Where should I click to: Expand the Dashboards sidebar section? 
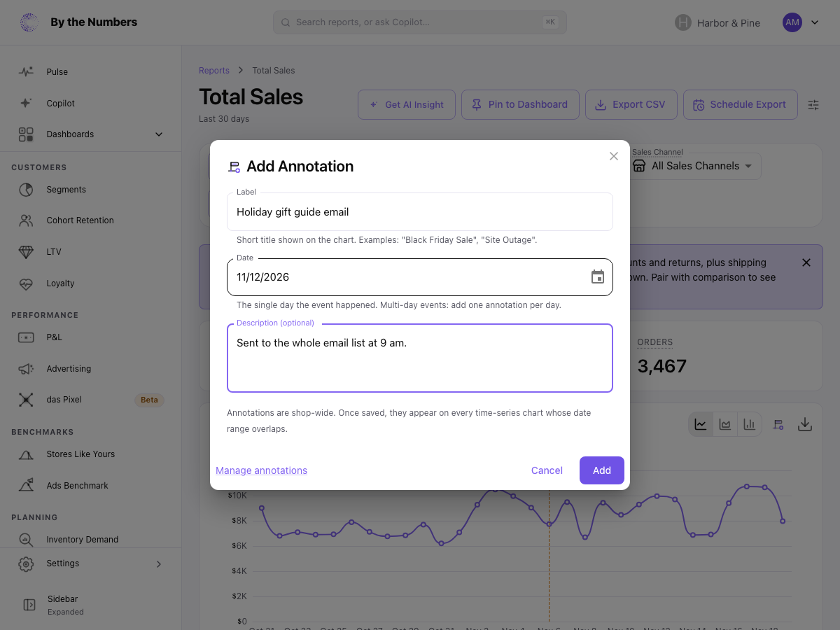(x=91, y=134)
